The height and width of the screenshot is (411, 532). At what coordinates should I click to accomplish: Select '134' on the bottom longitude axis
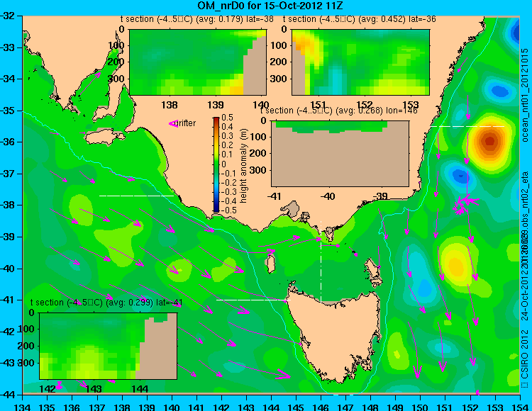click(23, 407)
